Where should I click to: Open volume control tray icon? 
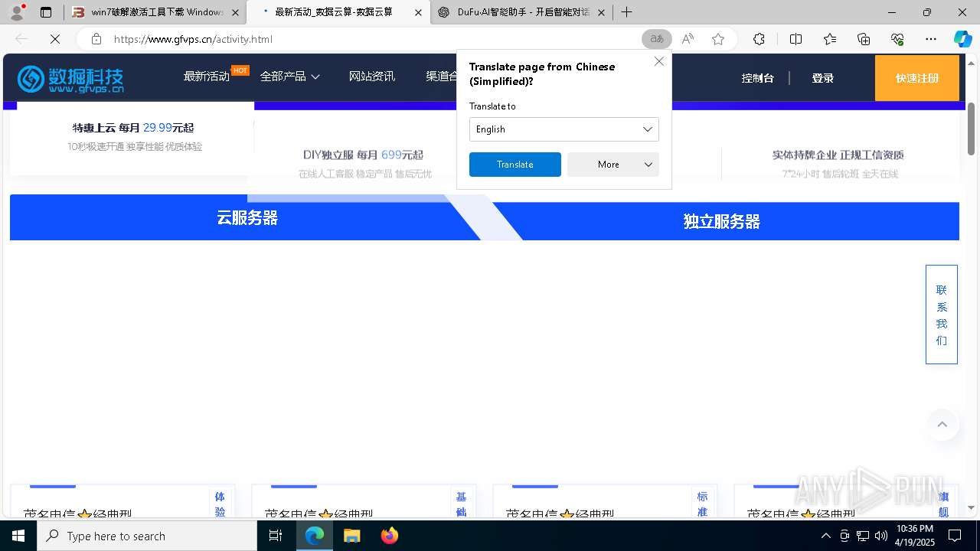pos(880,536)
